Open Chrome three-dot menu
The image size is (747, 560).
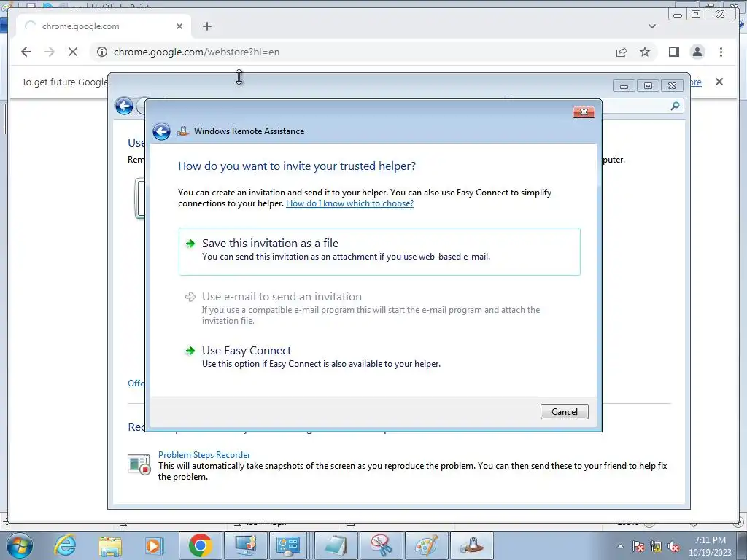pos(721,52)
